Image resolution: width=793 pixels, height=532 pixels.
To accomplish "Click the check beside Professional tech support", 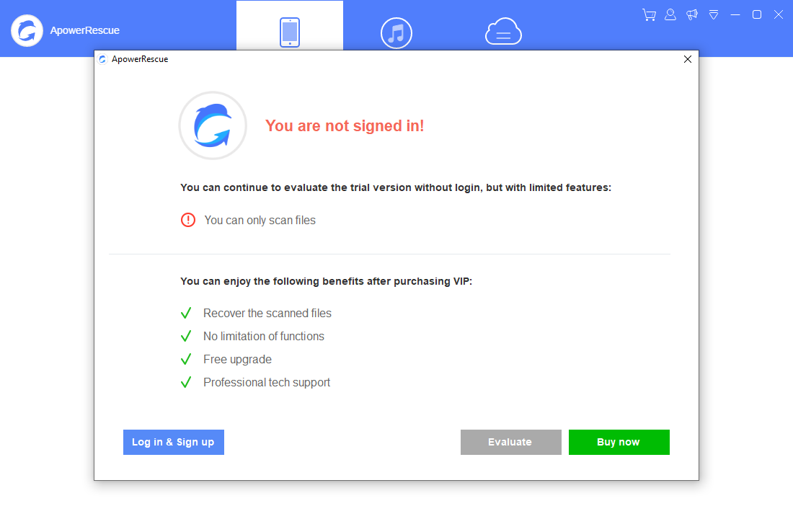I will [x=186, y=382].
